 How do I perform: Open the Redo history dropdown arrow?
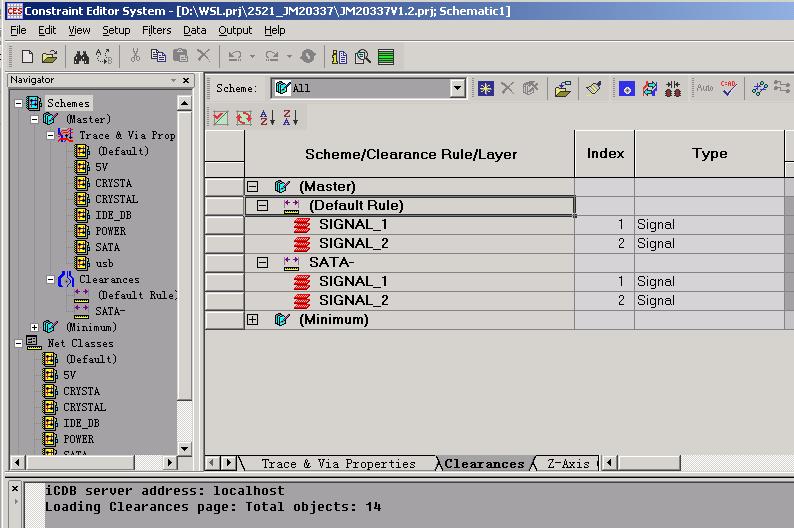click(x=290, y=56)
